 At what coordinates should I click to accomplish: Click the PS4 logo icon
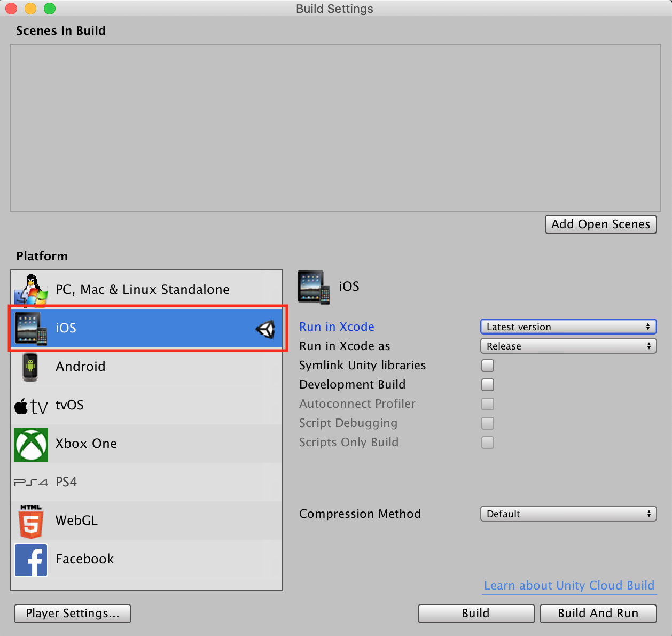click(31, 482)
